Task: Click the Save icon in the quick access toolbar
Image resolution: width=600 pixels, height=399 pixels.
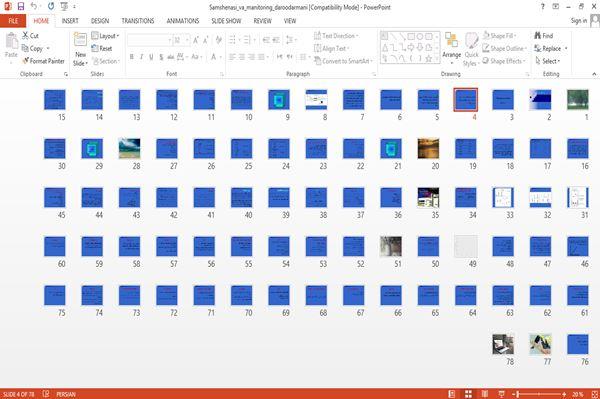Action: point(21,7)
